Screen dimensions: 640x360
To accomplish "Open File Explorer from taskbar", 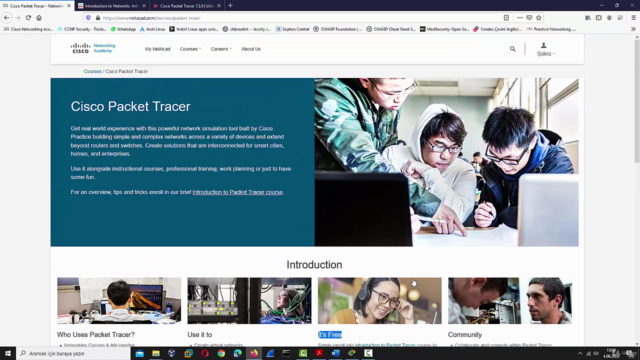I will [156, 353].
